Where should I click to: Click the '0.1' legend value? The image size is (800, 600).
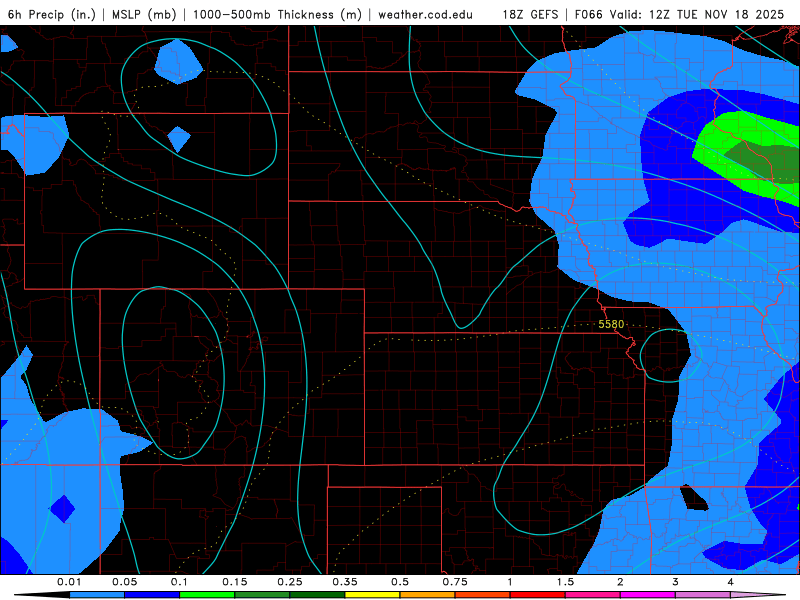point(180,582)
